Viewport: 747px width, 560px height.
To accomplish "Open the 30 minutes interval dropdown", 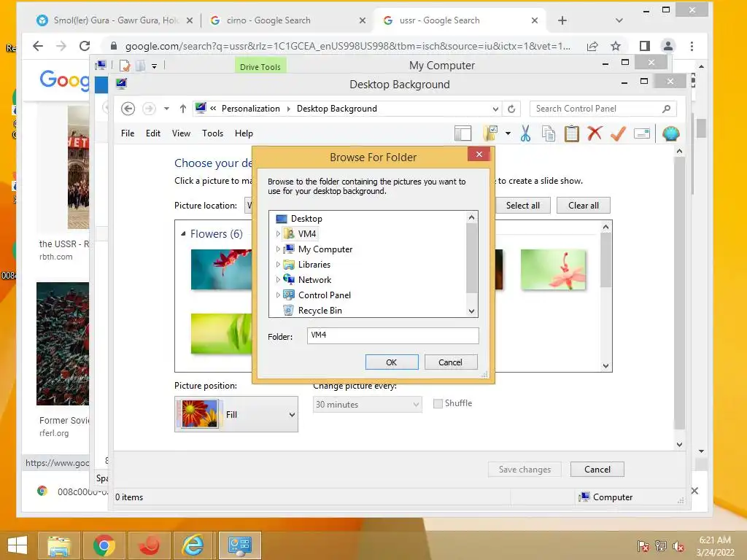I will click(368, 404).
